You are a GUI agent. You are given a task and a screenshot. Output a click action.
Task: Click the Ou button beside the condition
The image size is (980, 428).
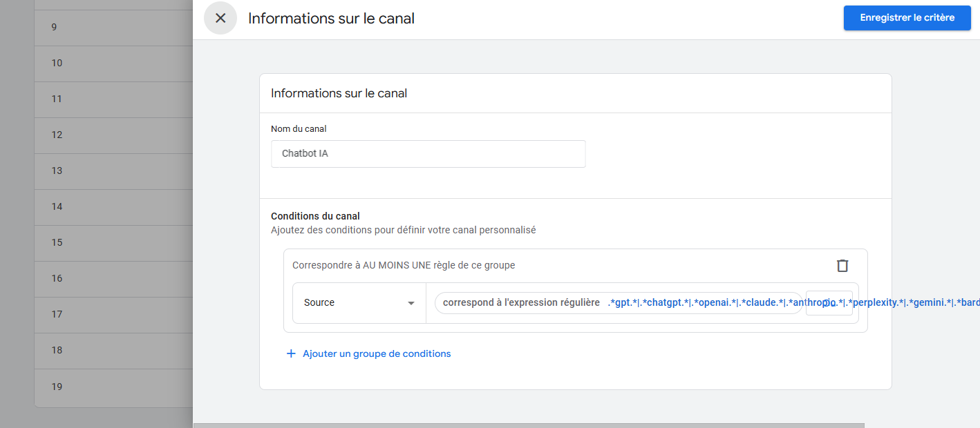829,303
